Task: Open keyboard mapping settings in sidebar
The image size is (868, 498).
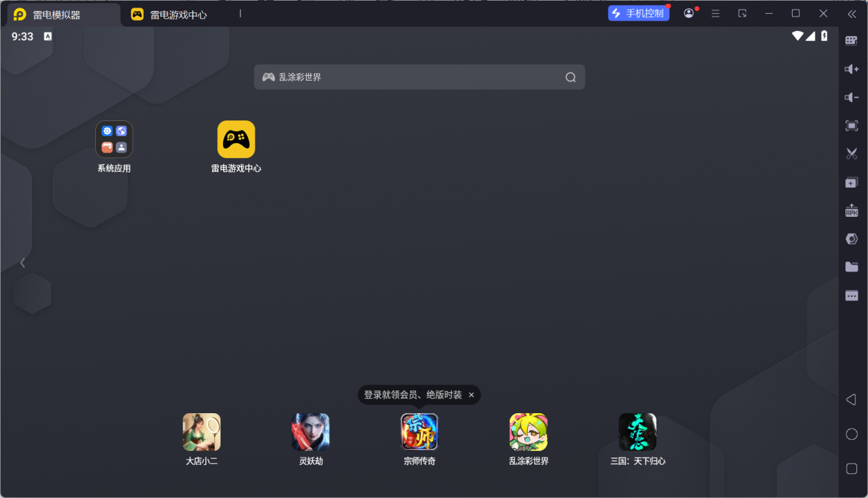Action: pos(852,40)
